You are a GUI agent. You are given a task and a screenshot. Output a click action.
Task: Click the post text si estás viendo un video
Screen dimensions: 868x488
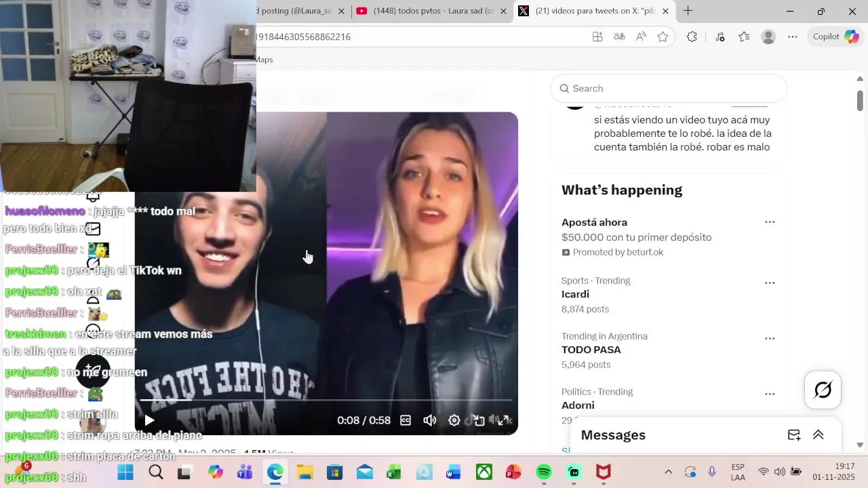pyautogui.click(x=682, y=133)
